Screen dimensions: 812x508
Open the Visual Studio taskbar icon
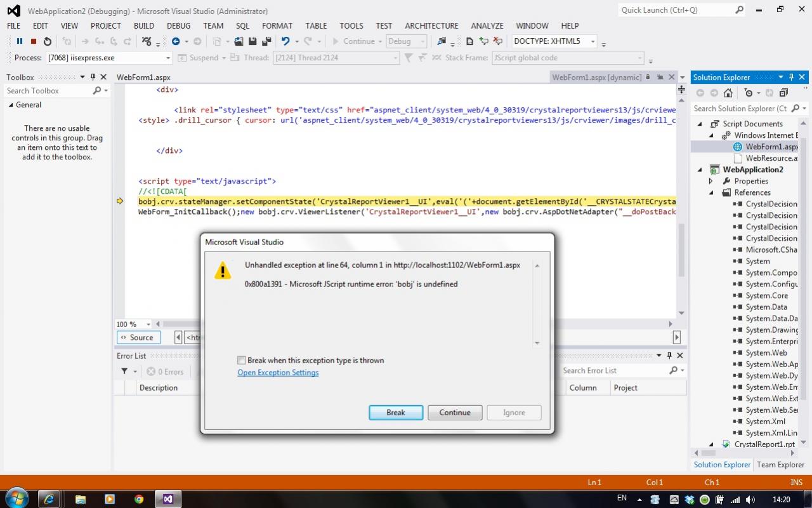(167, 499)
